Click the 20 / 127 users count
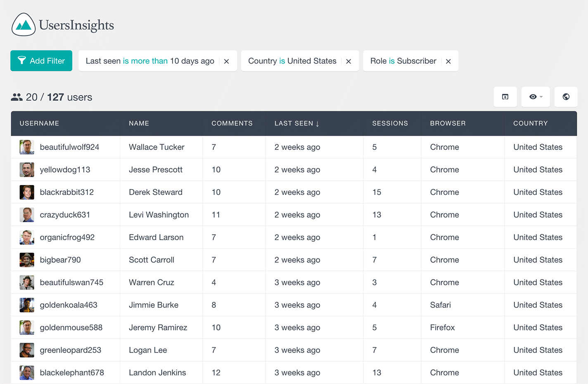 tap(59, 97)
